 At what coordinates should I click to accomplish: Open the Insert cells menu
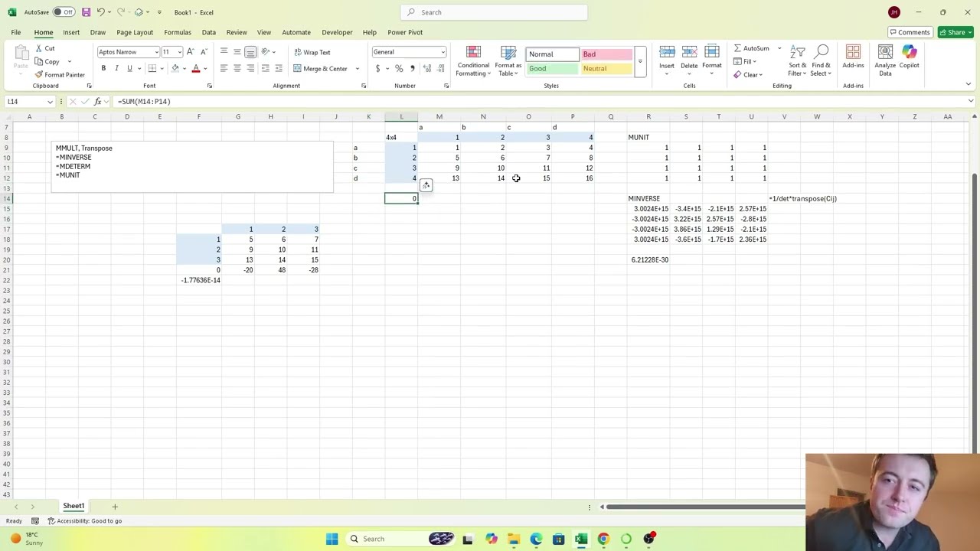tap(667, 60)
